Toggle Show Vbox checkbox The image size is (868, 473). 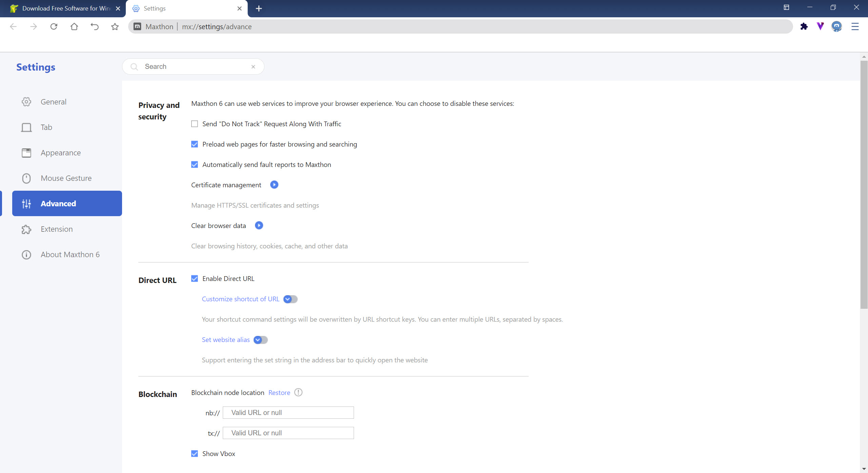coord(195,454)
